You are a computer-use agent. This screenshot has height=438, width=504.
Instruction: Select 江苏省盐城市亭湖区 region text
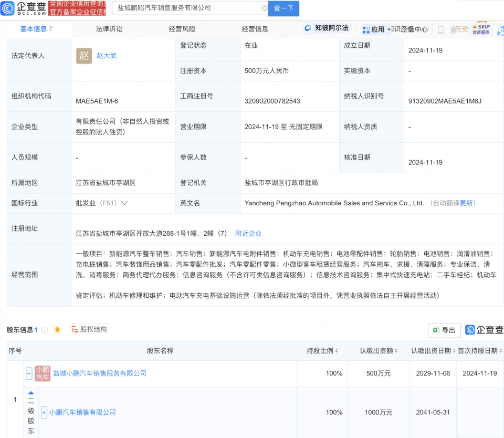pos(106,183)
